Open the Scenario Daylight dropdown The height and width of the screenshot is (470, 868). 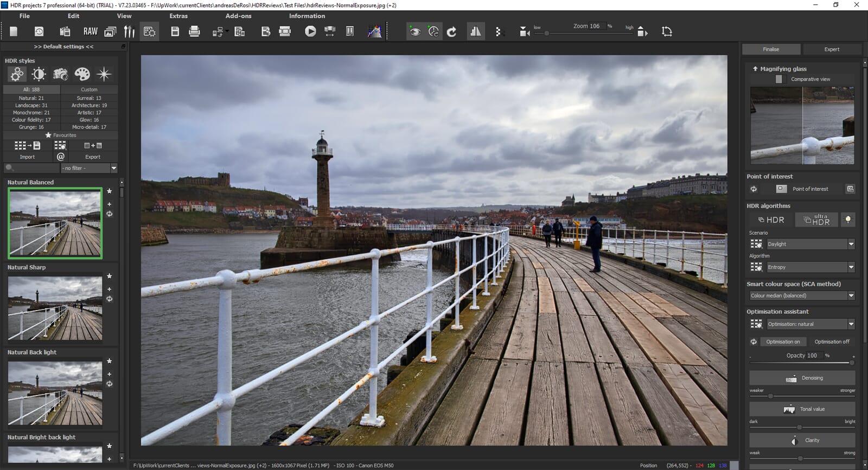point(810,244)
